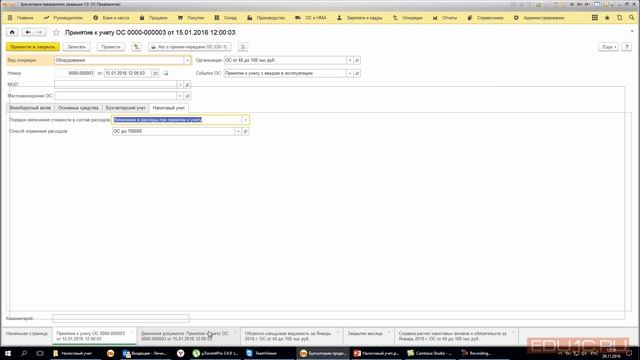Show document postings (Дт/Кт) icon
640x360 pixels.
[136, 47]
